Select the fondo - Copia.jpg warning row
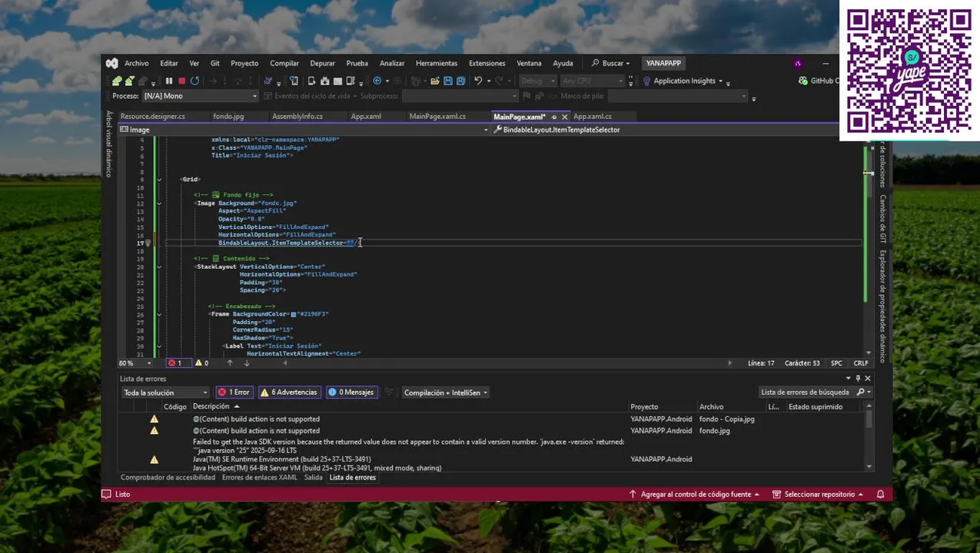Screen dimensions: 980x553 coord(492,419)
